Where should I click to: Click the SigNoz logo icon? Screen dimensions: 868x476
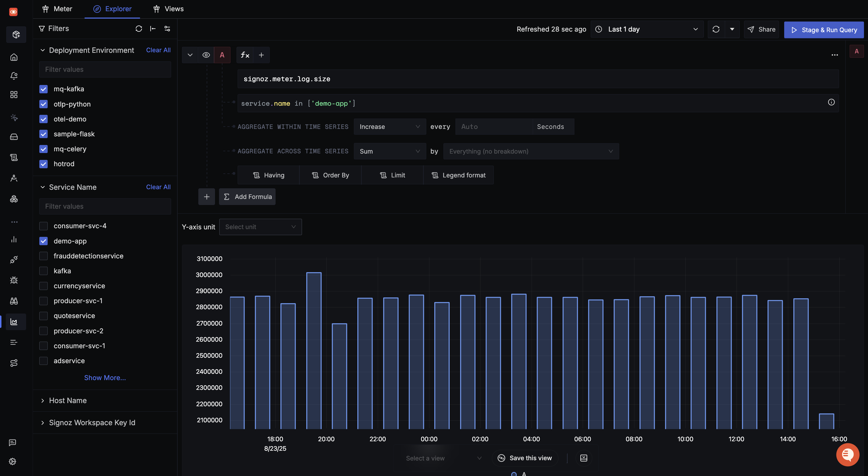click(x=13, y=12)
